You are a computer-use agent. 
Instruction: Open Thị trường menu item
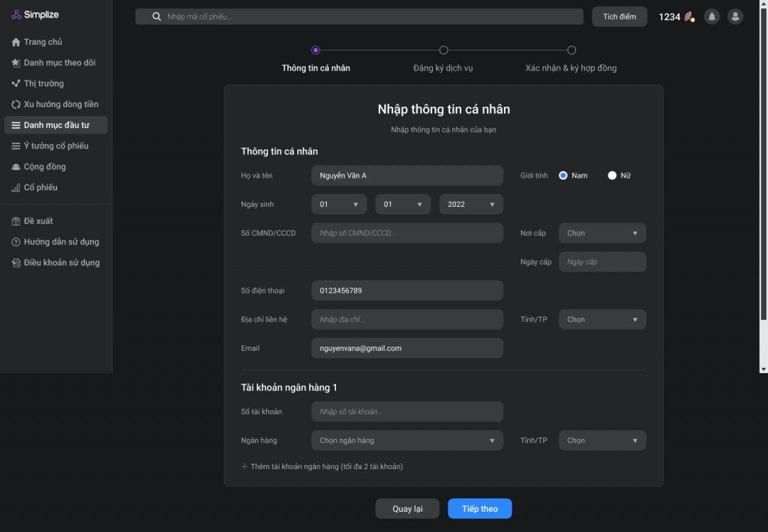[x=43, y=83]
